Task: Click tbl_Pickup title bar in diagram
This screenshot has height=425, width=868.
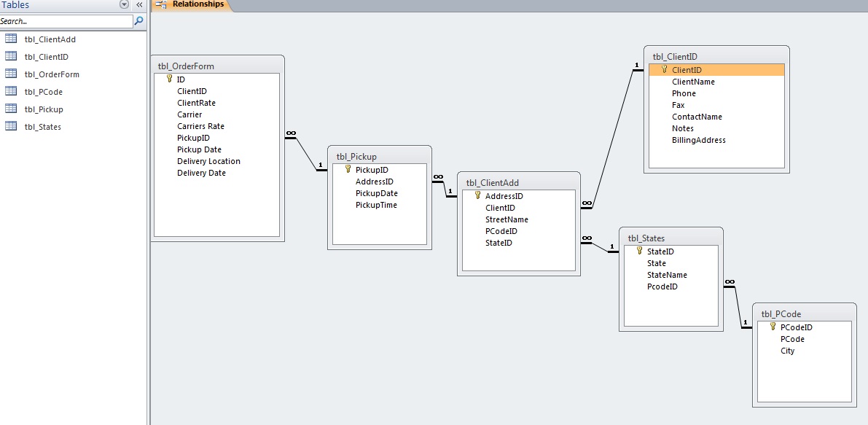Action: pos(380,156)
